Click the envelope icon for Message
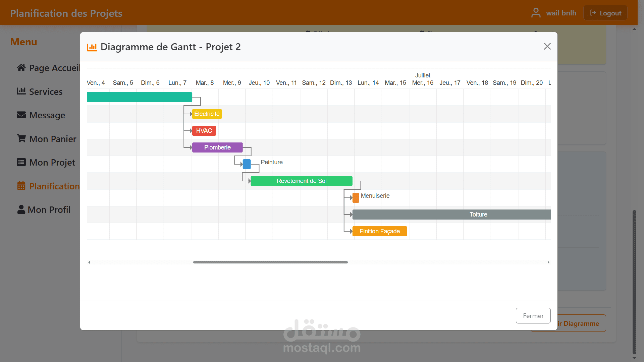 click(x=21, y=115)
